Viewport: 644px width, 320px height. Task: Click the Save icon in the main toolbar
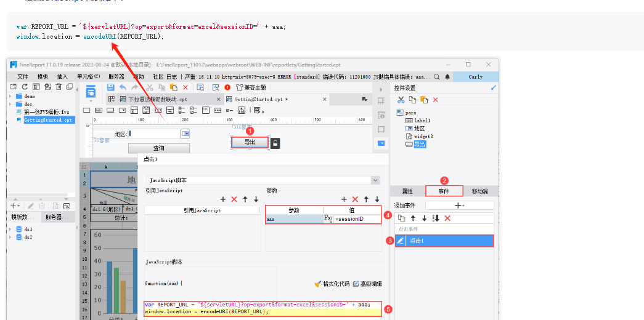tap(110, 87)
